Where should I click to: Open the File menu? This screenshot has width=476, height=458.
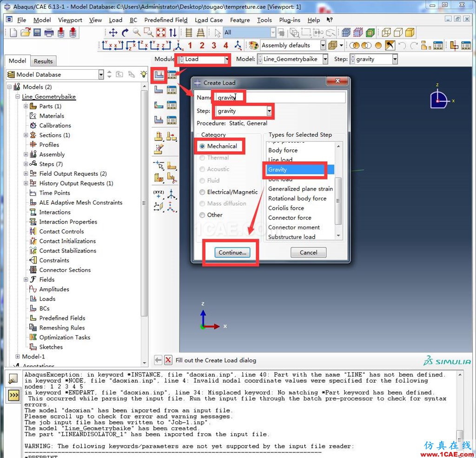[21, 20]
